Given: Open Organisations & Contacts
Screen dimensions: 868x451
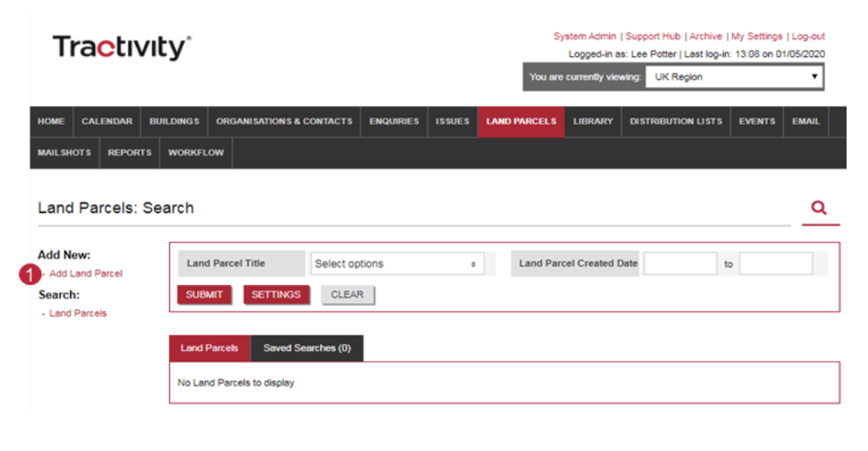Looking at the screenshot, I should click(284, 121).
